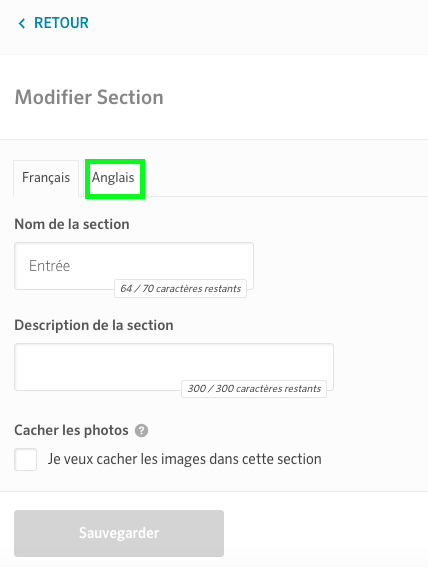
Task: Switch to the Anglais tab
Action: (x=113, y=178)
